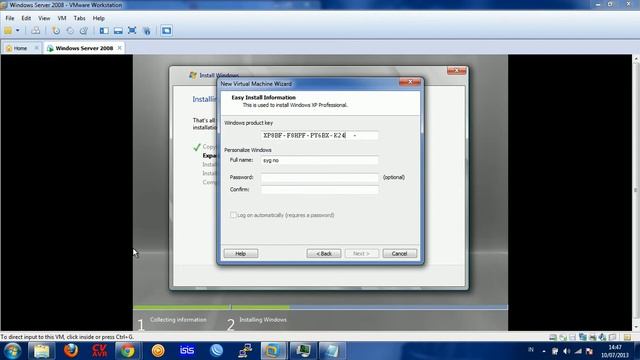The width and height of the screenshot is (640, 360).
Task: Open Windows Explorer from the taskbar
Action: click(41, 351)
